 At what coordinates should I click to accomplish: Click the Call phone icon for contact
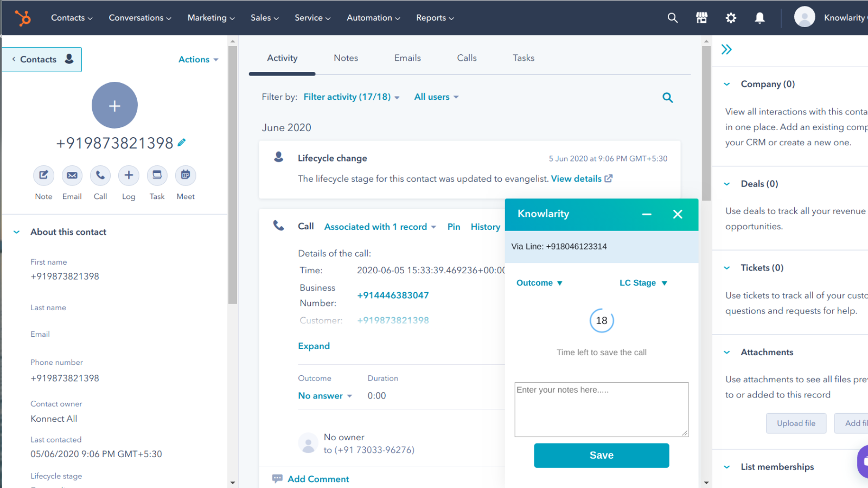[x=100, y=175]
